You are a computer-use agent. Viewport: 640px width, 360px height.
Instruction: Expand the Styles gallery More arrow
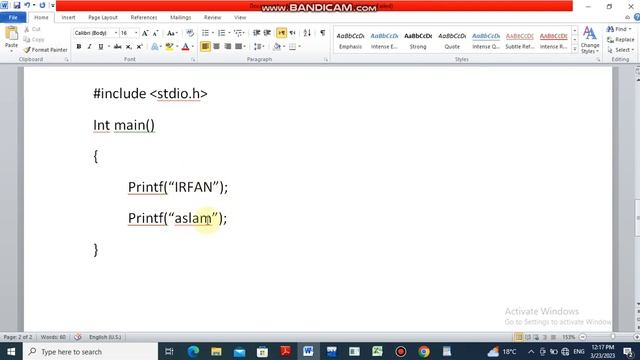pyautogui.click(x=575, y=49)
